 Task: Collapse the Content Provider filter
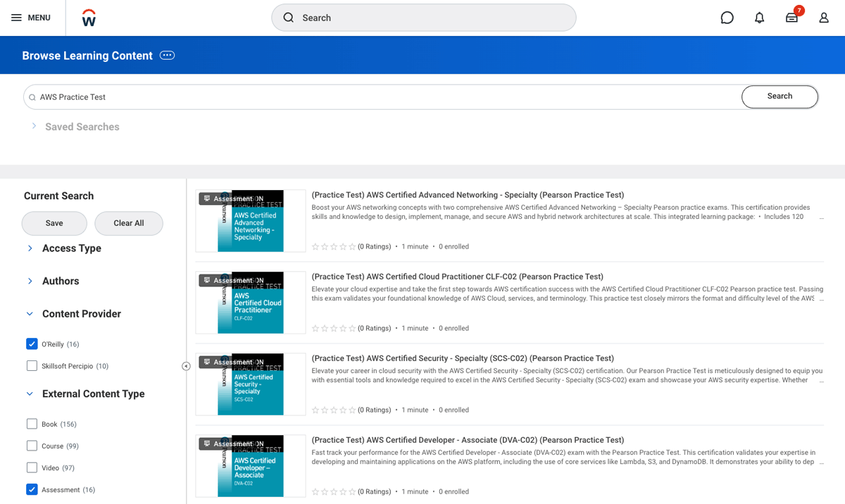pyautogui.click(x=30, y=314)
